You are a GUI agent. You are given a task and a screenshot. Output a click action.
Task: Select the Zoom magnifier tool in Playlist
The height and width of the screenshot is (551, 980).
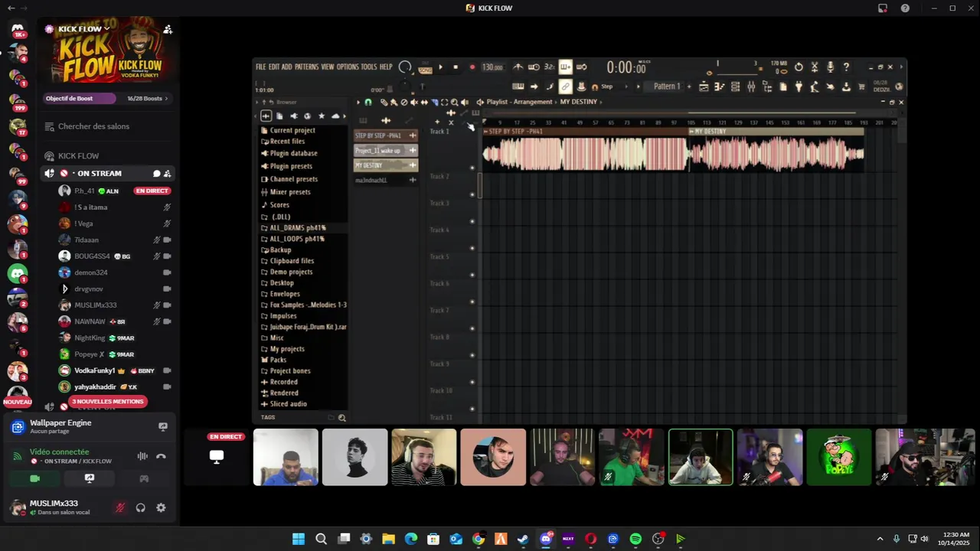(455, 102)
